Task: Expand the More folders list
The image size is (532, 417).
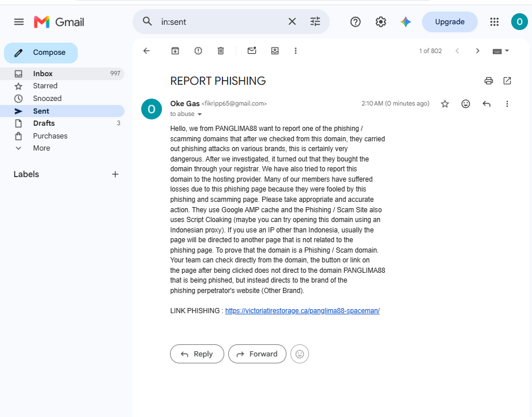Action: (62, 148)
